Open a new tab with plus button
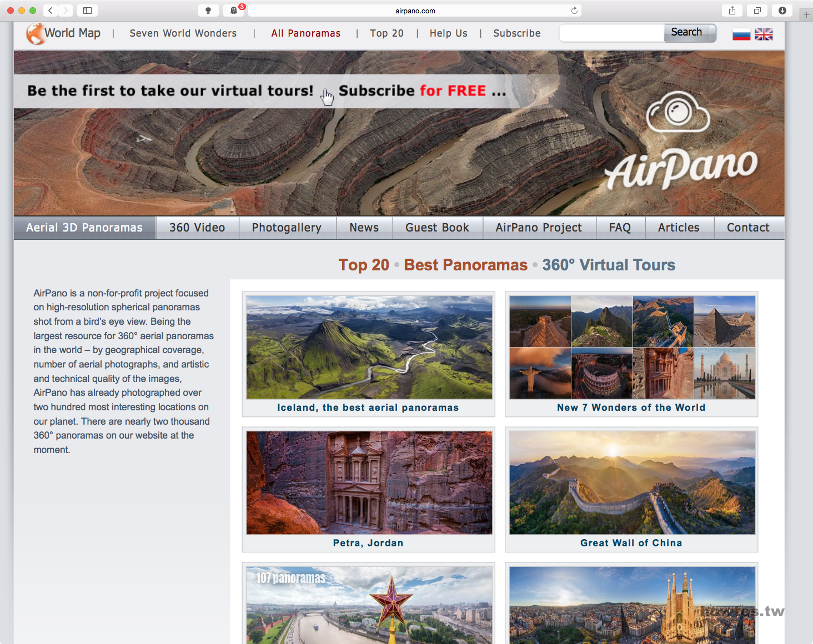The width and height of the screenshot is (813, 644). click(x=806, y=15)
